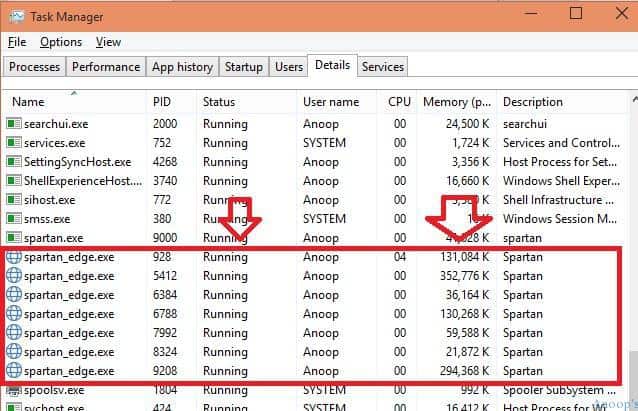Sort by the CPU column header
638x411 pixels.
[x=397, y=102]
